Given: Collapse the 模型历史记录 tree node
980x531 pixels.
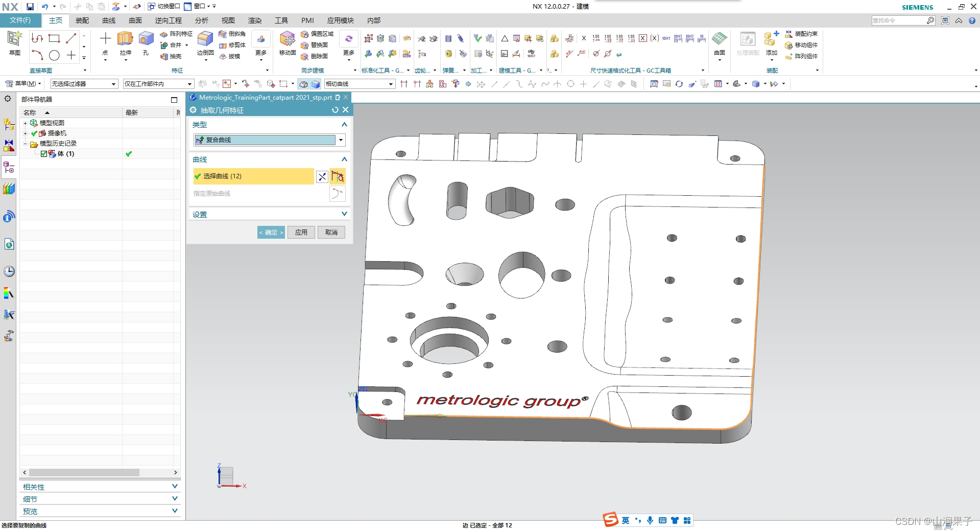Looking at the screenshot, I should click(x=25, y=144).
